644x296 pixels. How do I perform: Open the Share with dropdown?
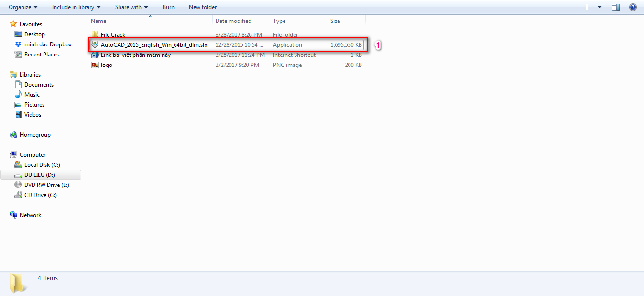click(131, 7)
